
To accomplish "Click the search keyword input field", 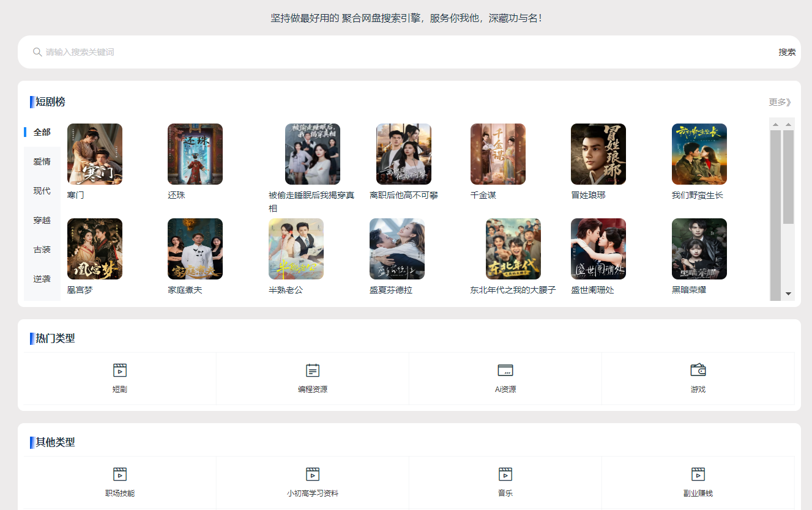I will (404, 52).
